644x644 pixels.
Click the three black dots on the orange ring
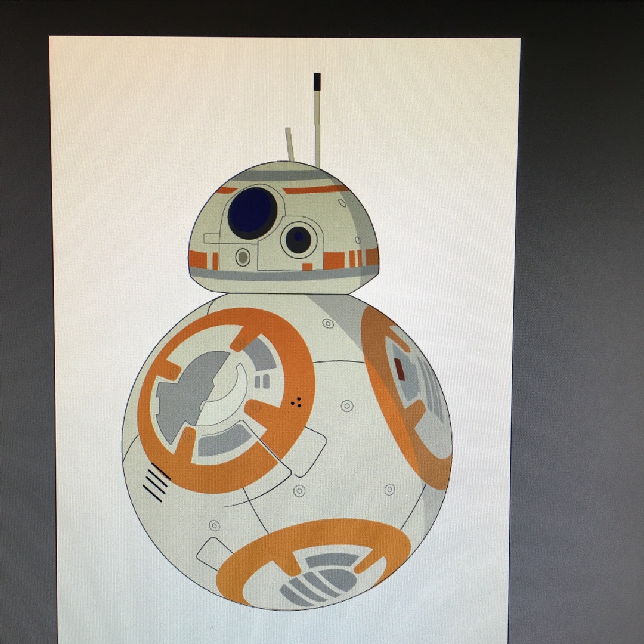click(x=296, y=403)
